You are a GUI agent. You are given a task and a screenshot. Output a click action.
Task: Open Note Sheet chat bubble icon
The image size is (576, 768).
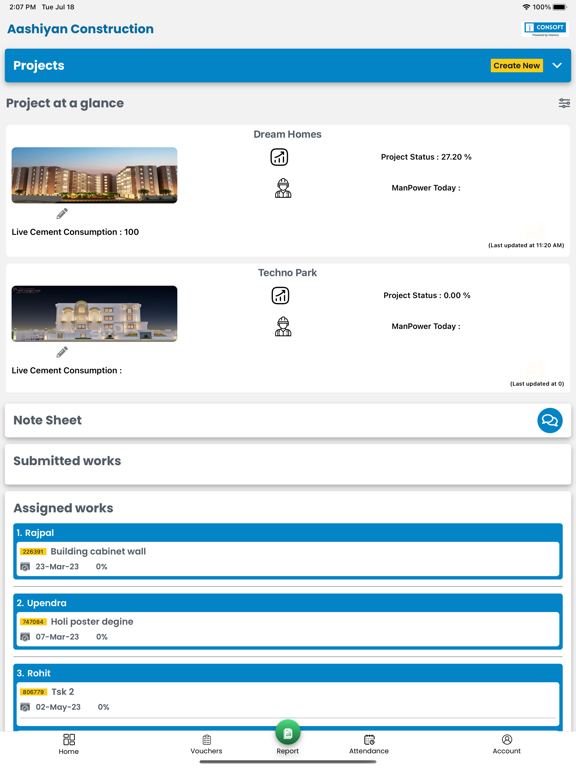[550, 421]
